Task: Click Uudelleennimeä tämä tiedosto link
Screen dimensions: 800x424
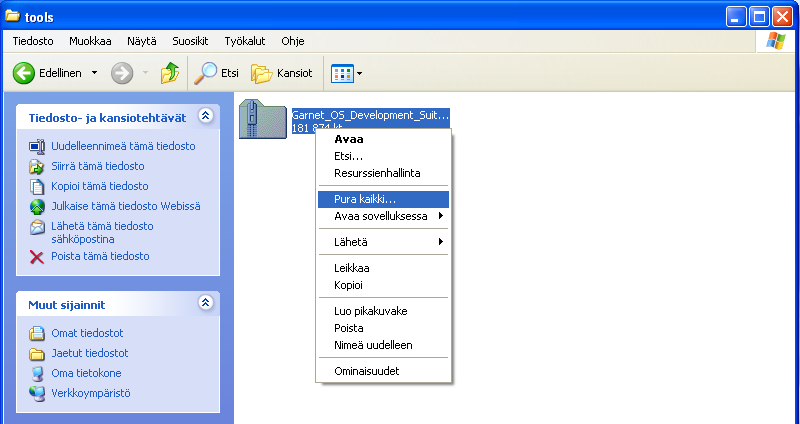Action: pyautogui.click(x=123, y=146)
